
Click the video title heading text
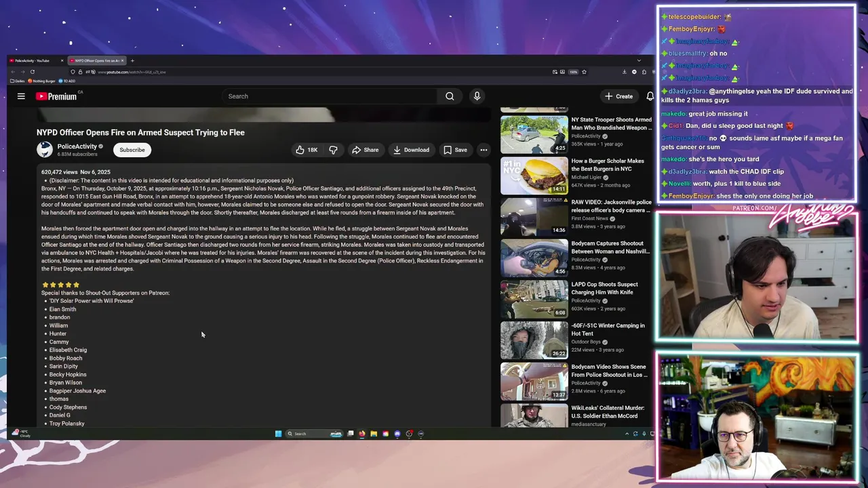140,132
